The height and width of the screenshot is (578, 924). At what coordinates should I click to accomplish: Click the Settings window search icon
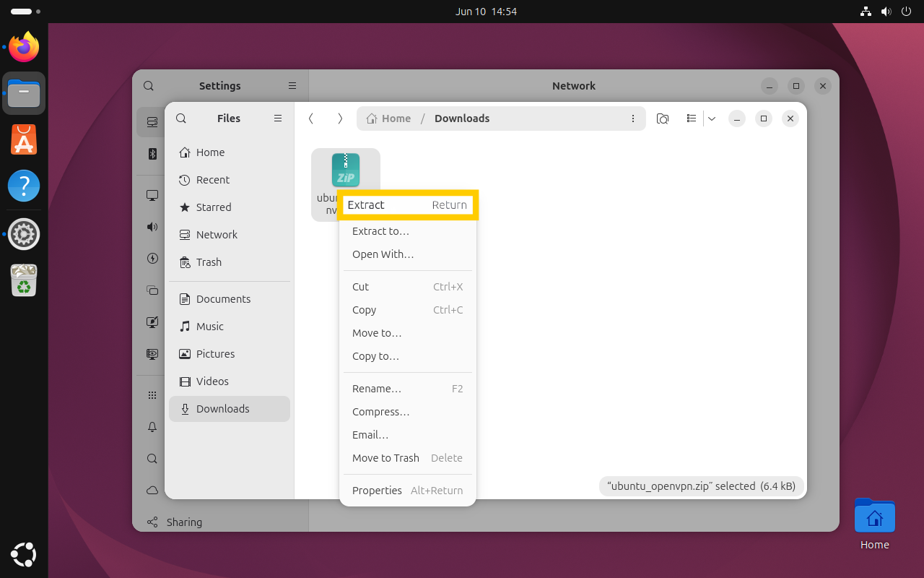pyautogui.click(x=149, y=86)
